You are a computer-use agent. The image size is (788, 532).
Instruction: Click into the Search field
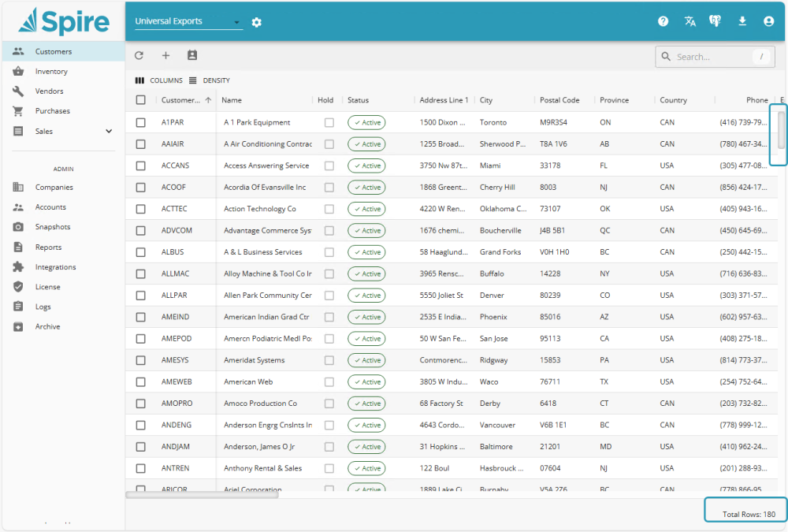click(716, 57)
